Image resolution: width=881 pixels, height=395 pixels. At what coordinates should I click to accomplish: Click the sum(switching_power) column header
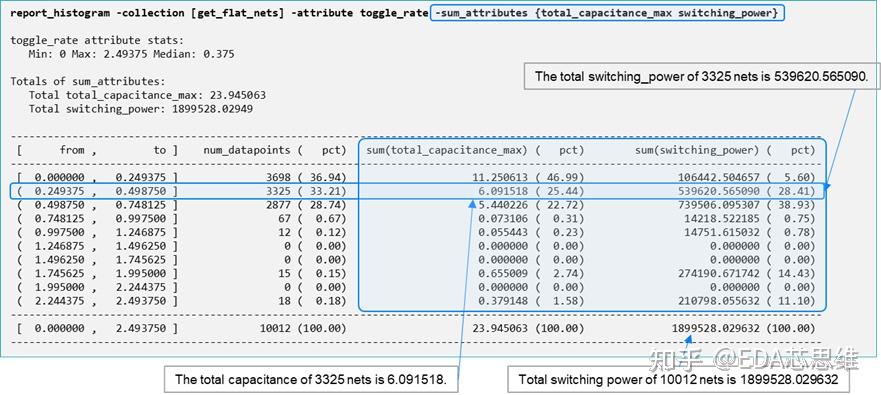[x=697, y=150]
